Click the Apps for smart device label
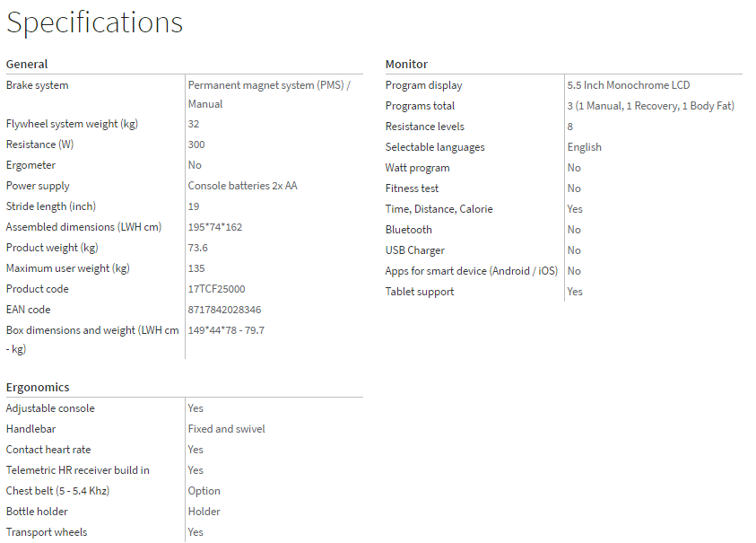 (471, 271)
